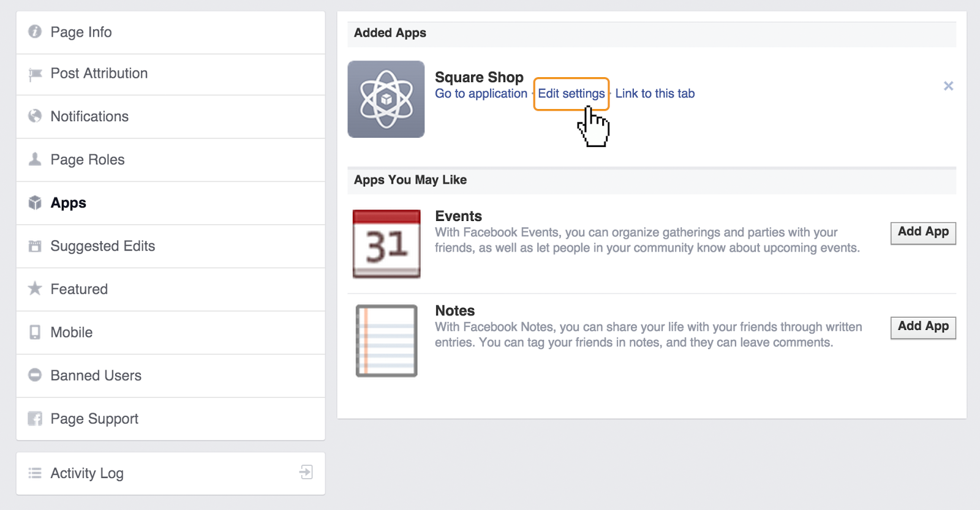Viewport: 980px width, 510px height.
Task: Click the Events description text
Action: tap(647, 240)
